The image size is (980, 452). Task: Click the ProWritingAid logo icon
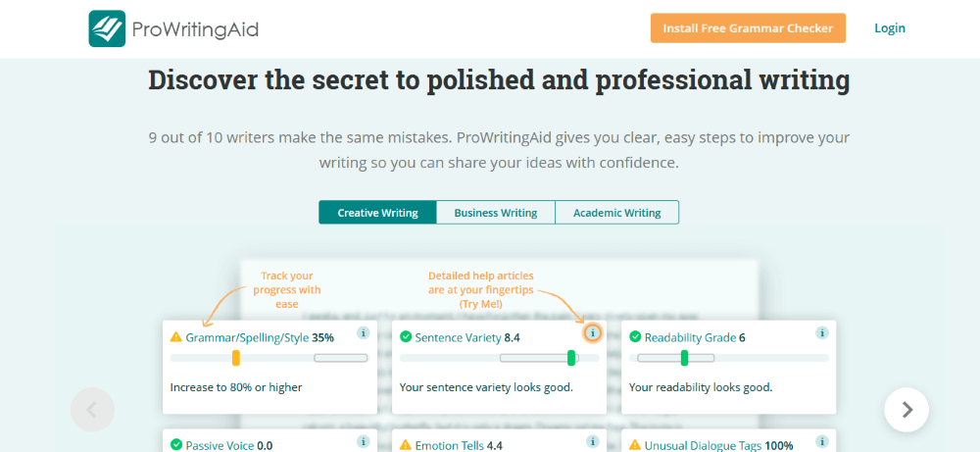click(x=107, y=28)
